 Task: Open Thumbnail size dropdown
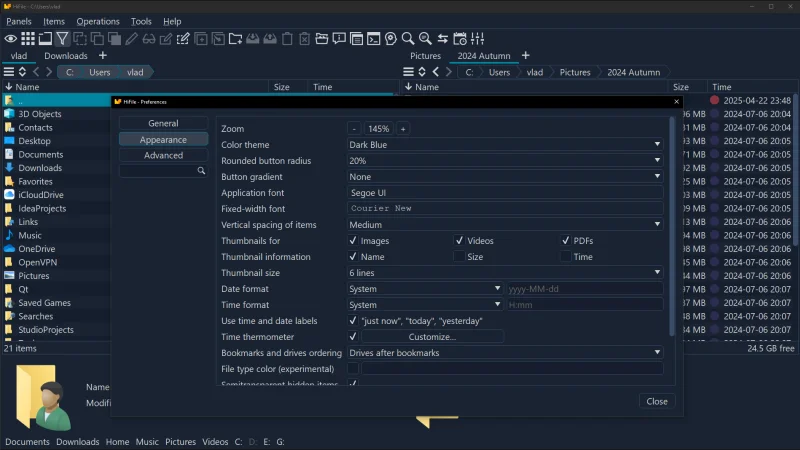point(505,272)
